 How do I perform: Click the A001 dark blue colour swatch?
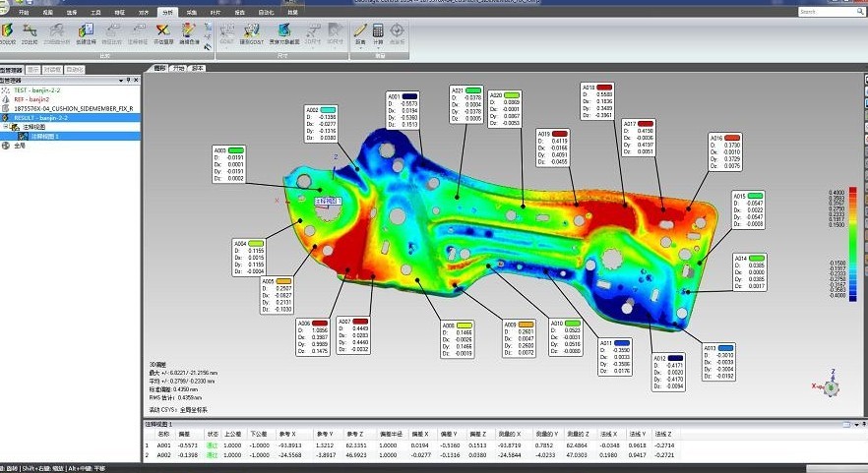409,96
